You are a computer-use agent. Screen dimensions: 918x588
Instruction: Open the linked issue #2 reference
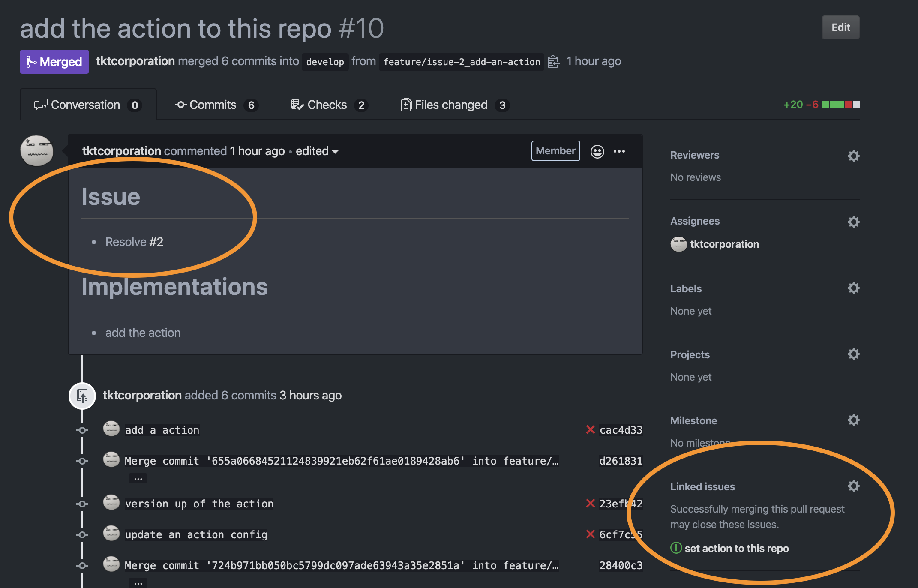156,242
